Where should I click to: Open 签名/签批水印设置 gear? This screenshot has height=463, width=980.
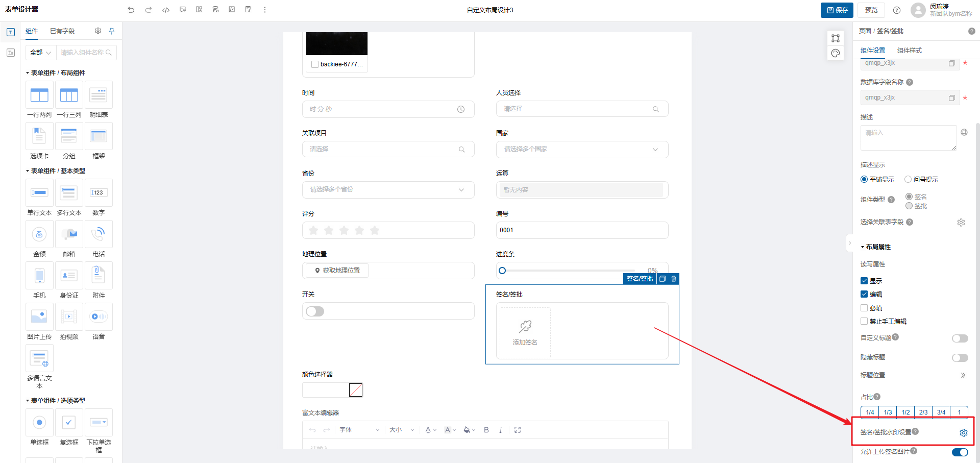coord(964,433)
